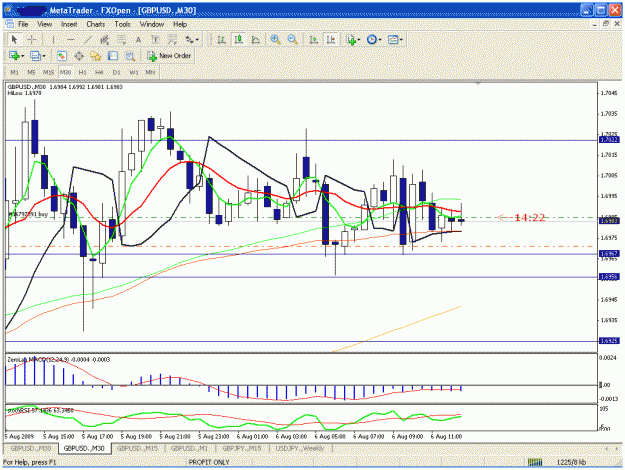
Task: Select the Horizontal Line drawing tool
Action: pyautogui.click(x=71, y=40)
